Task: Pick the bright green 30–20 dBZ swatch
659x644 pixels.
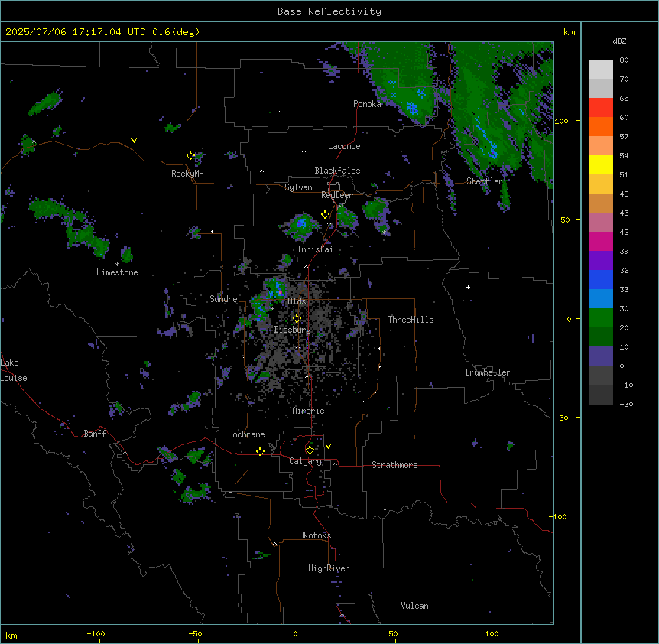Action: [x=601, y=318]
